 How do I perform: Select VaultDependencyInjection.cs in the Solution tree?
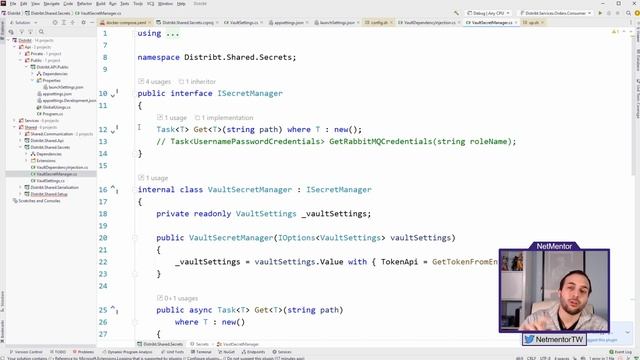(x=60, y=167)
